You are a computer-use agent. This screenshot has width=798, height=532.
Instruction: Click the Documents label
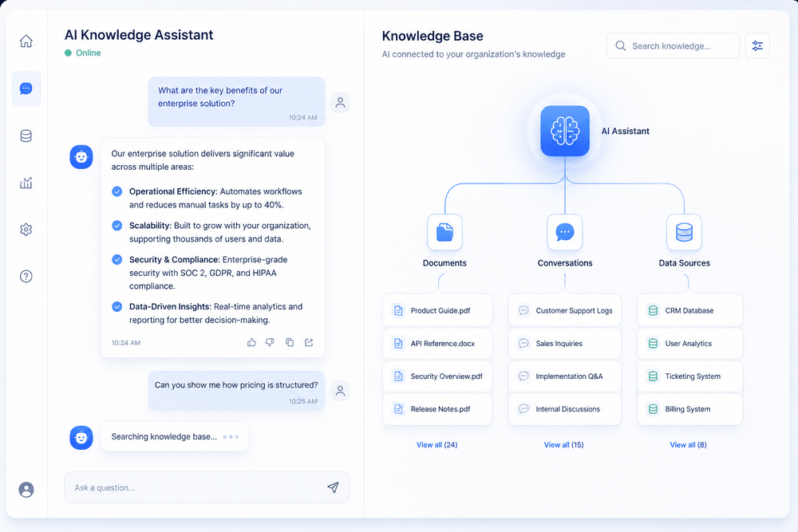click(x=444, y=263)
